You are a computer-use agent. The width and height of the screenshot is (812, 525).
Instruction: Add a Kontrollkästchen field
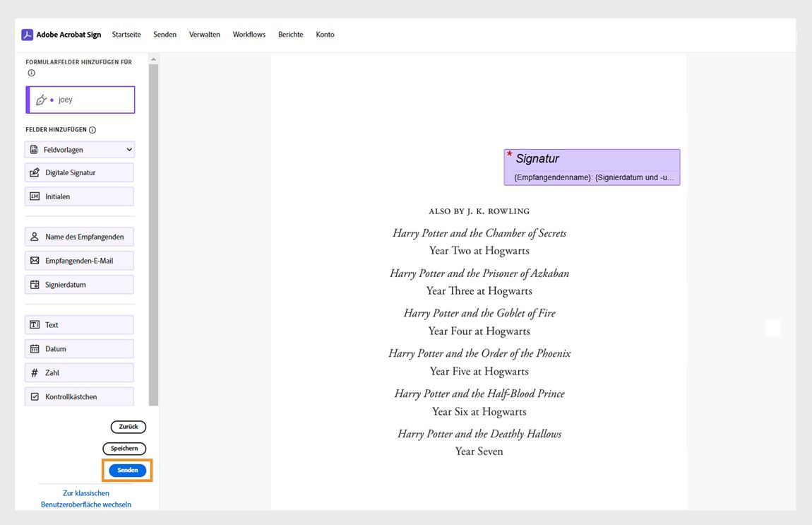[79, 396]
